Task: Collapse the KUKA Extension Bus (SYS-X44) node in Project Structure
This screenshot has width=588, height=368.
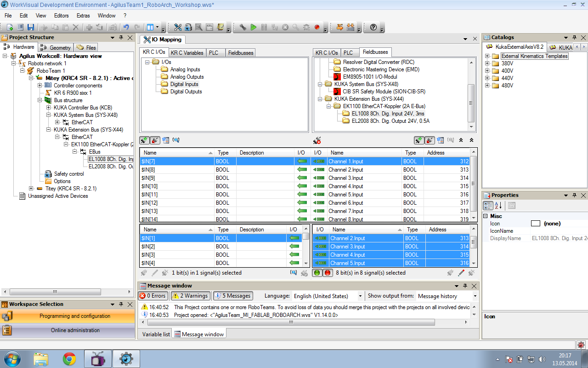Action: point(49,130)
